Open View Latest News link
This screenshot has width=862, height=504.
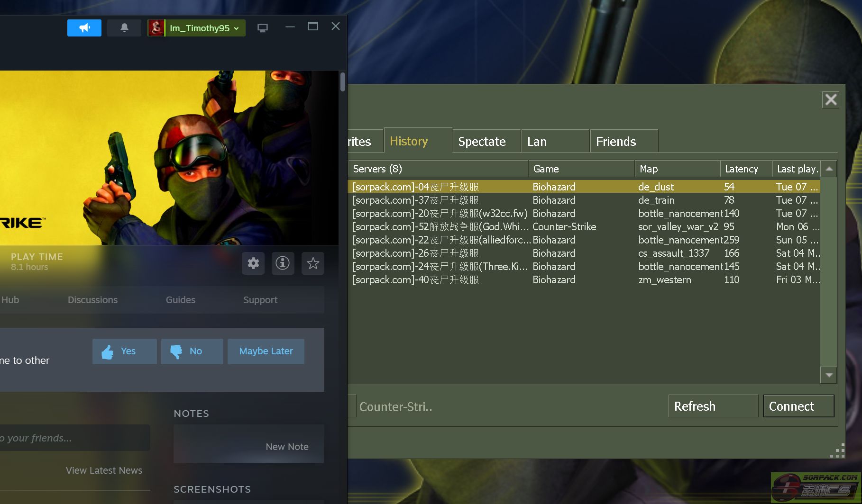tap(104, 470)
